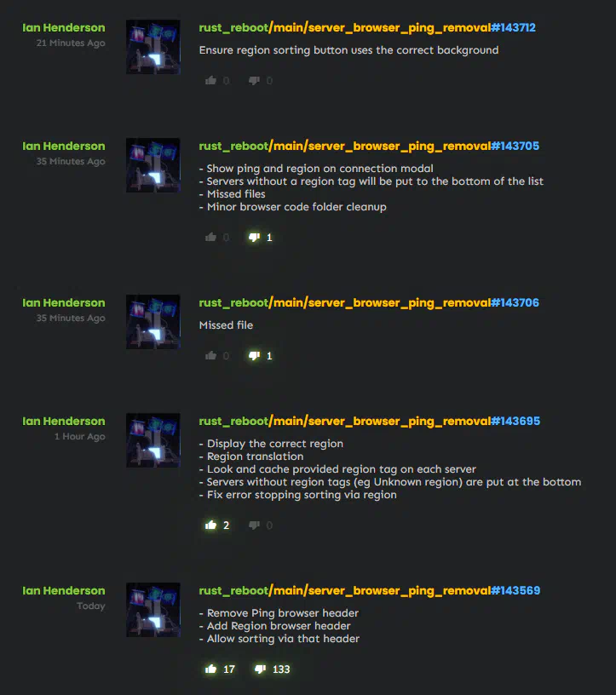Click Ian Henderson name at 21 Minutes Ago
The width and height of the screenshot is (616, 695).
click(64, 27)
